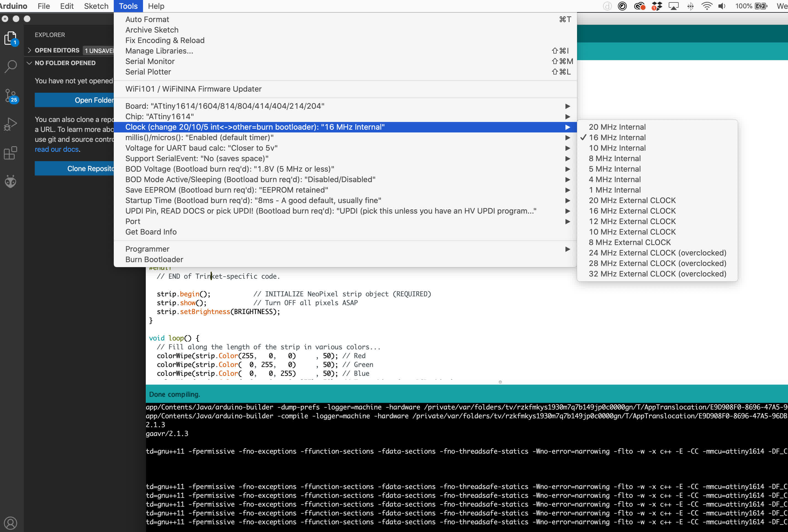Select the checked 16 MHz Internal option
788x532 pixels.
657,137
